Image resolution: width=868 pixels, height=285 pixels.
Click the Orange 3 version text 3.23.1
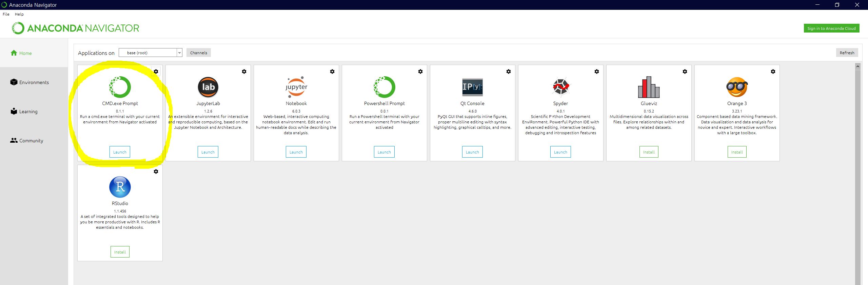coord(737,111)
